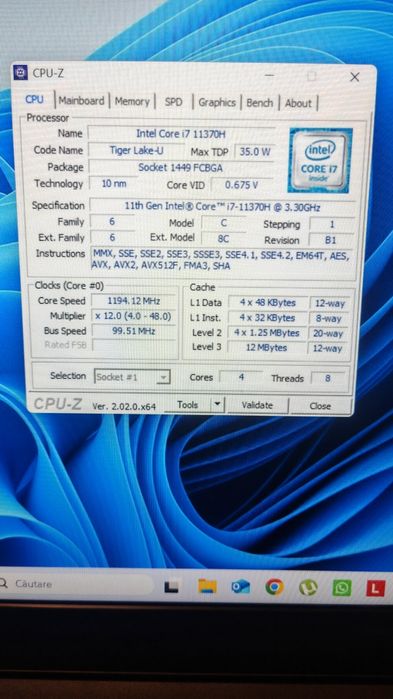Click the CPU-Z title bar app icon

click(20, 72)
